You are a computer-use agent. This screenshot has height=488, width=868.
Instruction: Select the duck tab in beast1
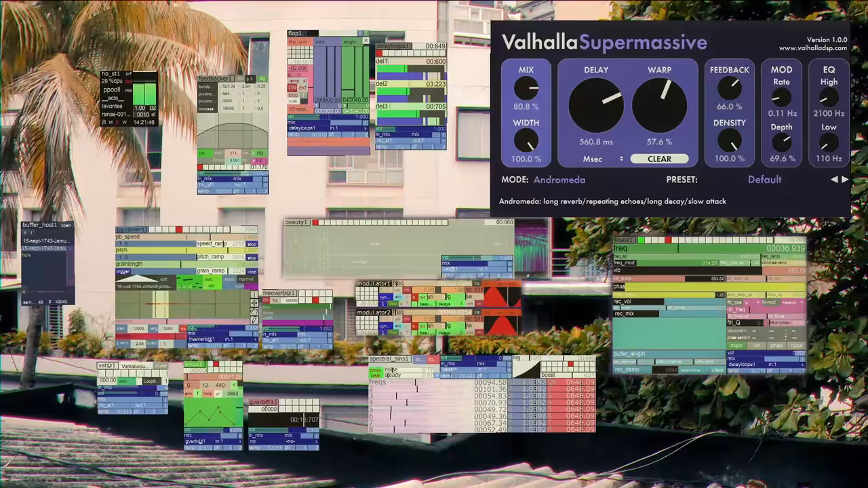pos(795,346)
